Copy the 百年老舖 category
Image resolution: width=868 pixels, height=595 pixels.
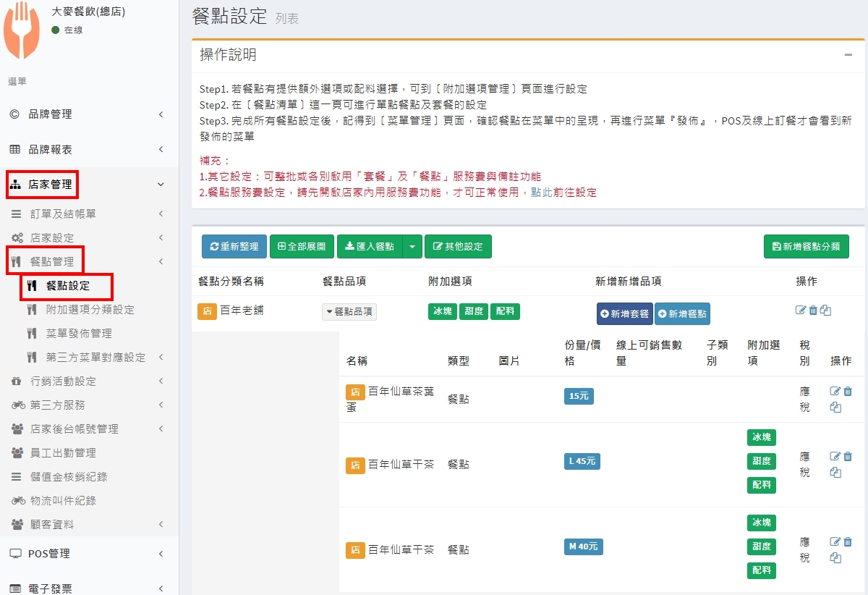[825, 311]
